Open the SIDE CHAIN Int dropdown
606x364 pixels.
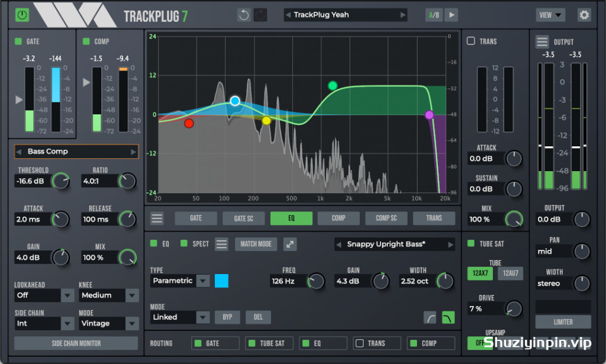point(44,323)
